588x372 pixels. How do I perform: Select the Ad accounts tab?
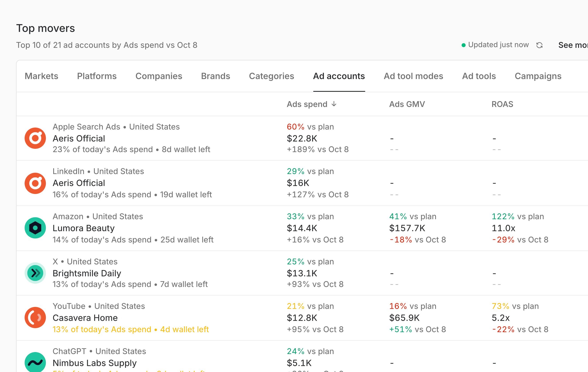(x=339, y=76)
